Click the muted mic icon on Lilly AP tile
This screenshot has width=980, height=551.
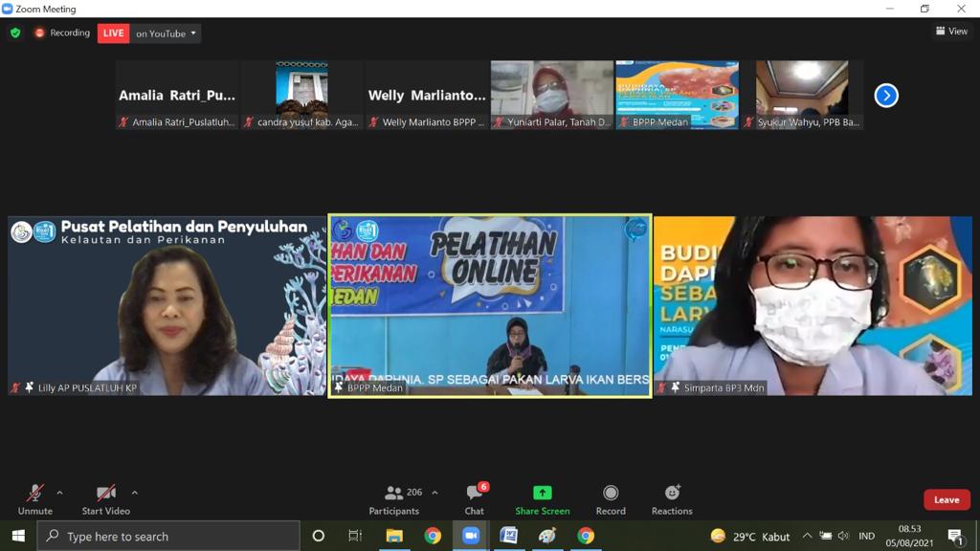click(x=15, y=387)
